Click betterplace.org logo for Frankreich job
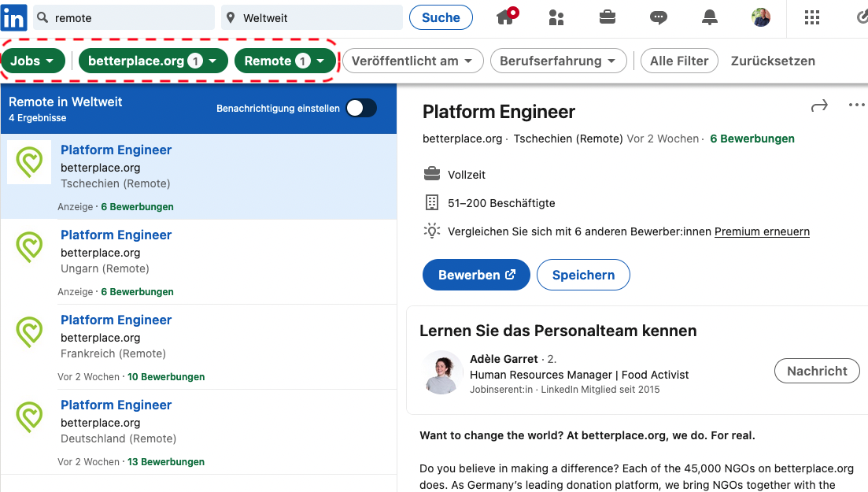This screenshot has width=868, height=492. [29, 332]
